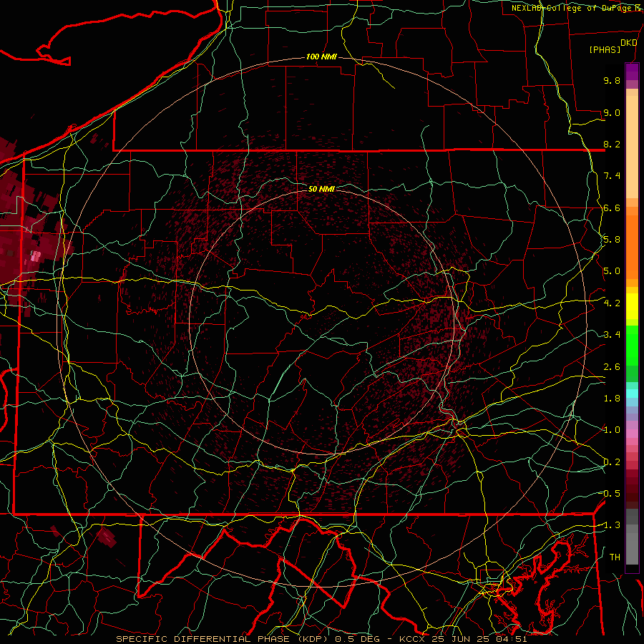Click the 6.6 value on the color scale
Screen dimensions: 644x644
tap(612, 208)
